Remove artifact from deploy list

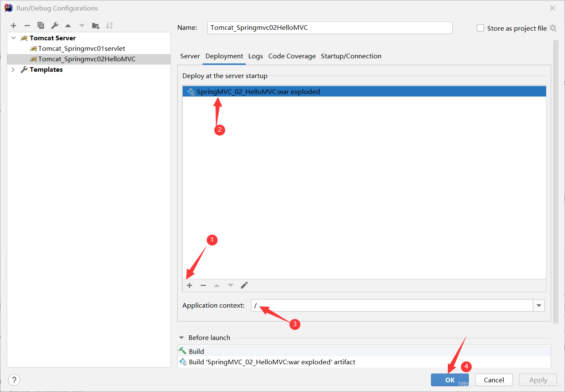(203, 285)
